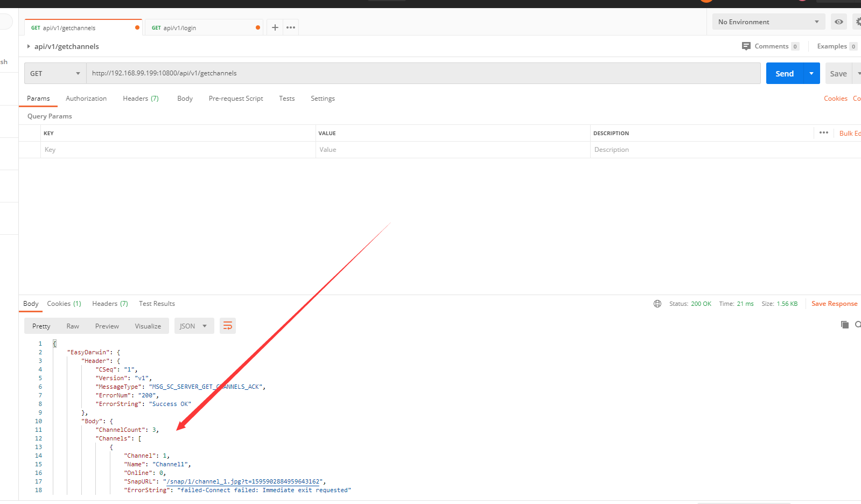Image resolution: width=861 pixels, height=504 pixels.
Task: Select response Body tab
Action: pos(31,304)
